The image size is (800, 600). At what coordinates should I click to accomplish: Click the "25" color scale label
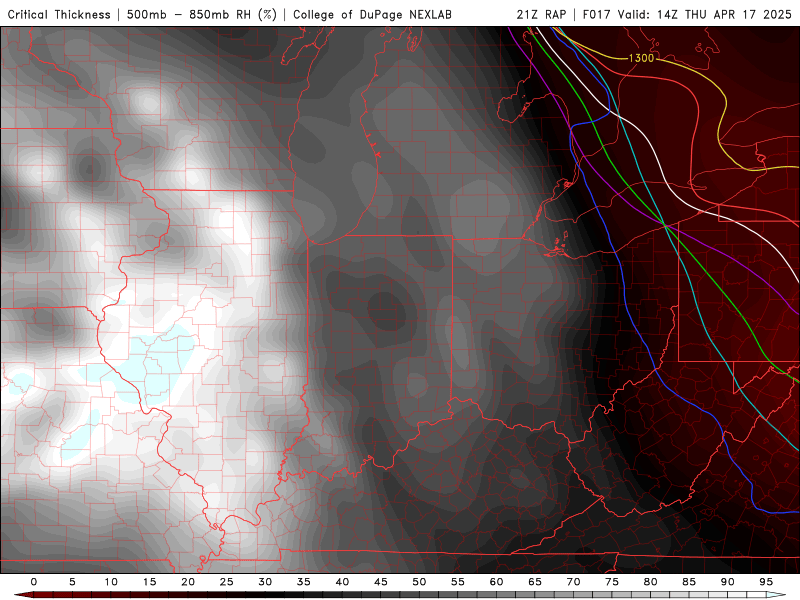pyautogui.click(x=226, y=582)
